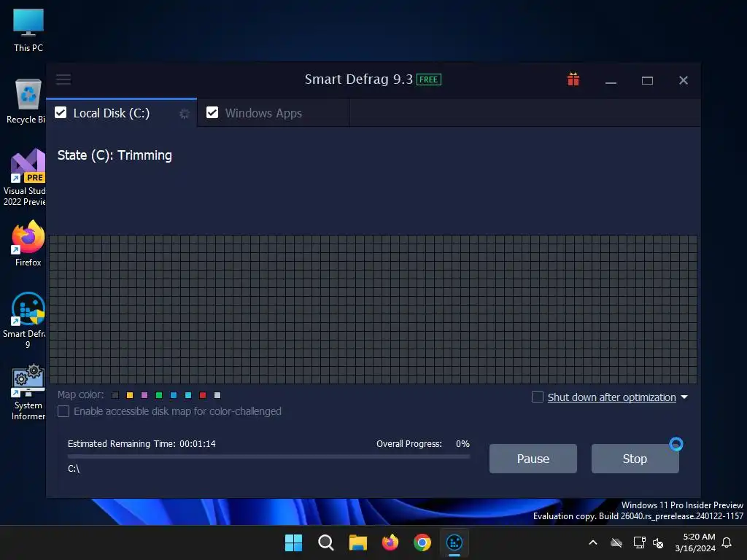747x560 pixels.
Task: Click the Estimated Remaining Time 00:01:14 text
Action: tap(142, 444)
